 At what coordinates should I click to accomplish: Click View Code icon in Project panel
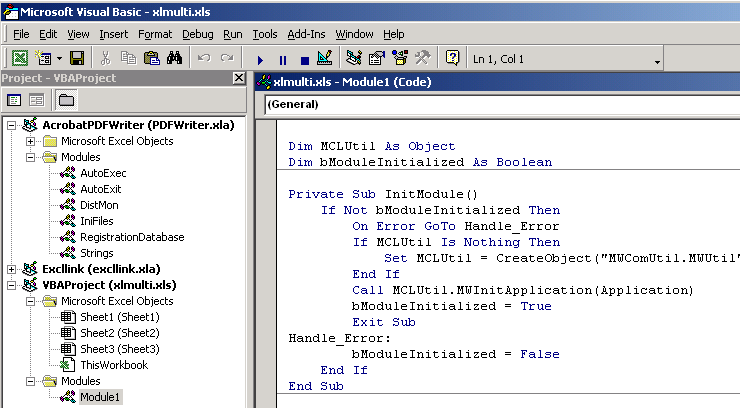pyautogui.click(x=14, y=100)
